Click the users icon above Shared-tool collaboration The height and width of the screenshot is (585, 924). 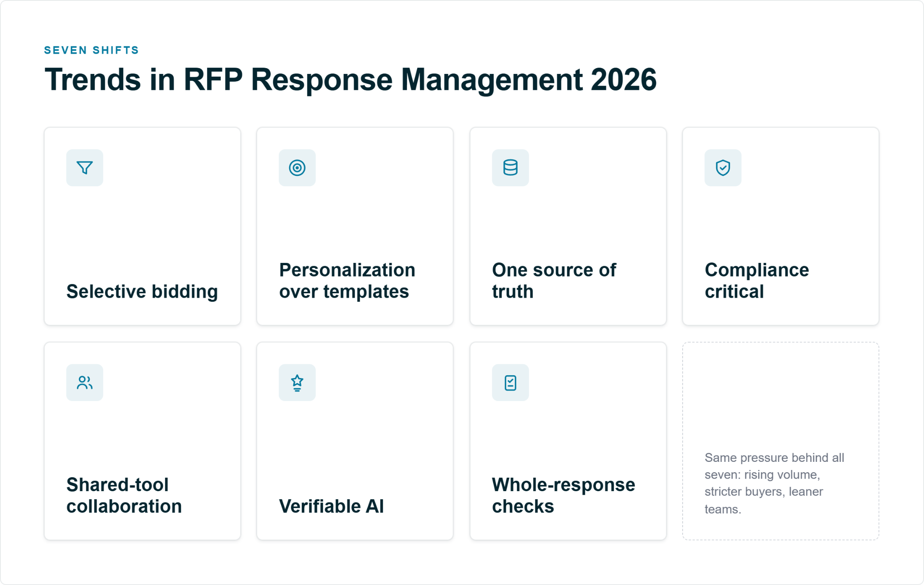click(85, 382)
